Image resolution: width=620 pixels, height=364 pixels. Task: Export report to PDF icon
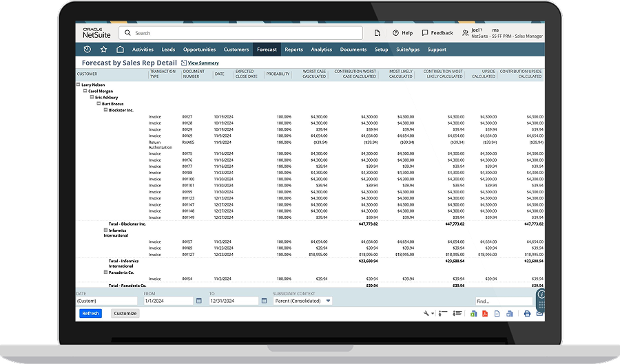485,314
